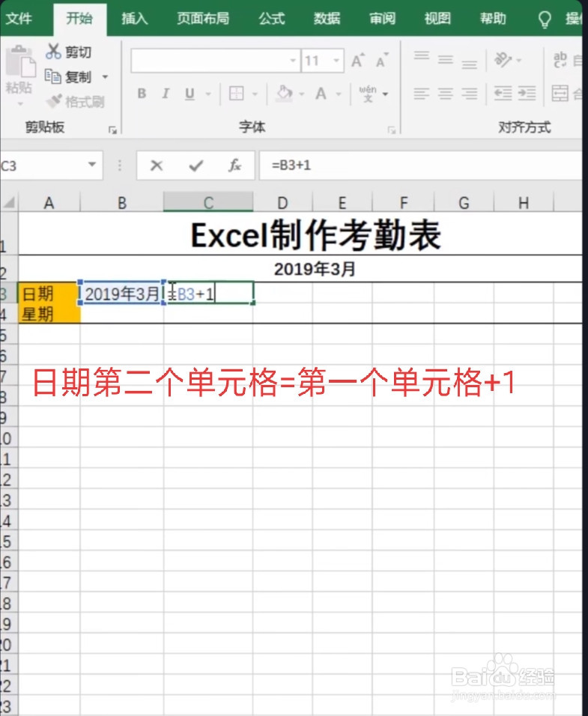588x716 pixels.
Task: Click the Merge and Center icon
Action: coord(560,93)
